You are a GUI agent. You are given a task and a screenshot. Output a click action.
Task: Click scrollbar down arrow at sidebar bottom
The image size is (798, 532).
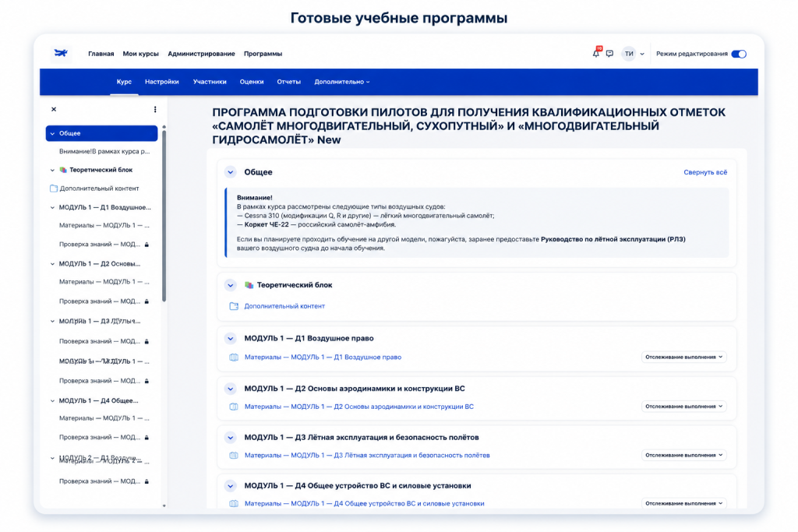click(x=164, y=506)
